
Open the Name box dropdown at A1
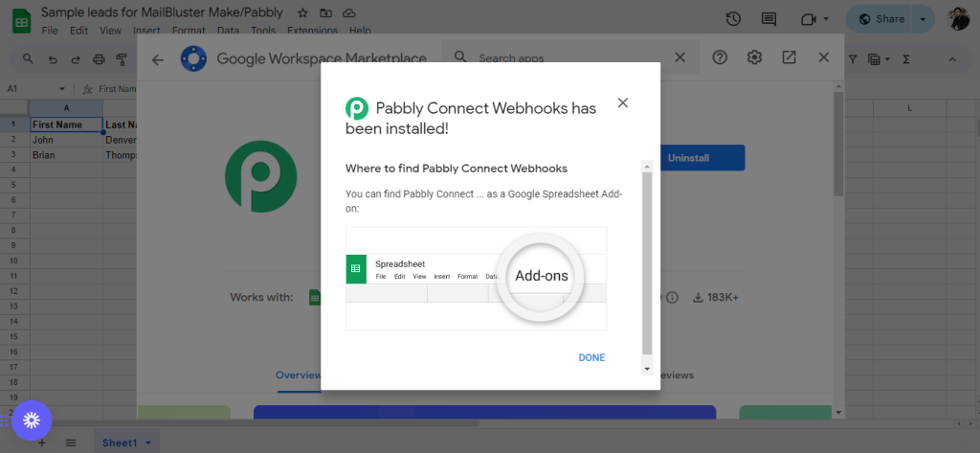[62, 89]
